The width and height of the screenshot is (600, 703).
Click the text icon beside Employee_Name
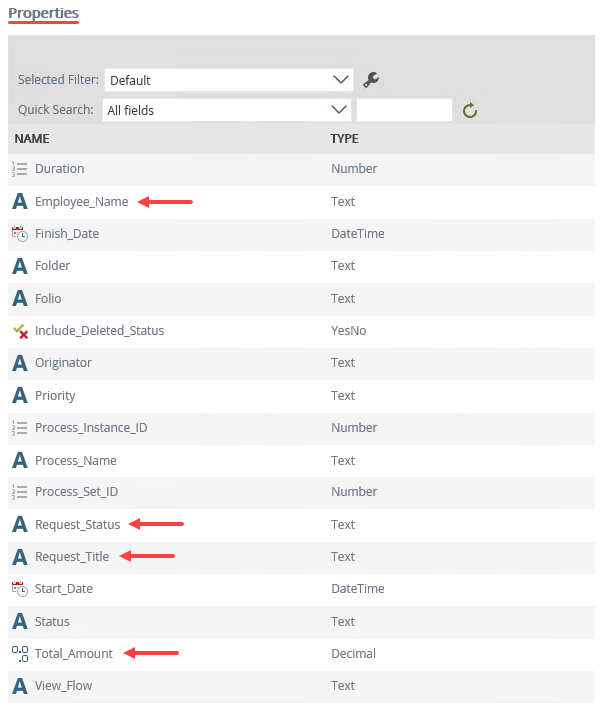pos(20,201)
